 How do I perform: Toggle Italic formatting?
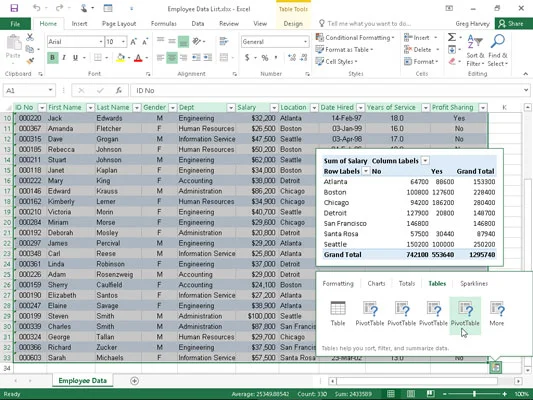[64, 58]
